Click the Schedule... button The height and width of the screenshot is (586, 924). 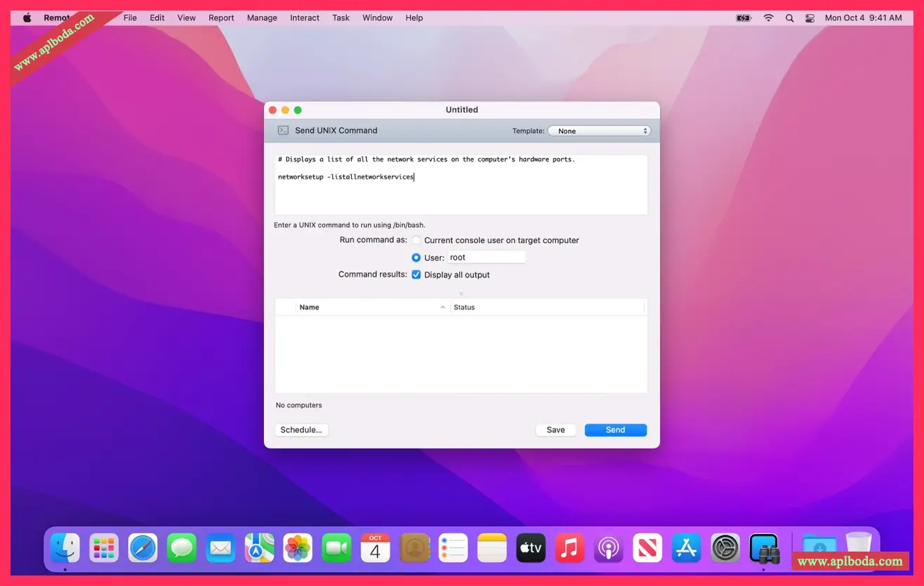pyautogui.click(x=301, y=430)
